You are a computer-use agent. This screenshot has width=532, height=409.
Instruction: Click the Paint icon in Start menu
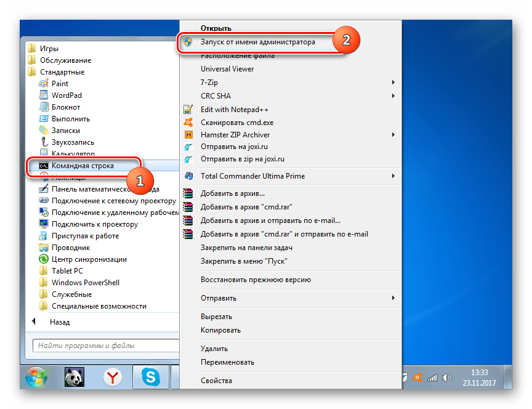(44, 84)
